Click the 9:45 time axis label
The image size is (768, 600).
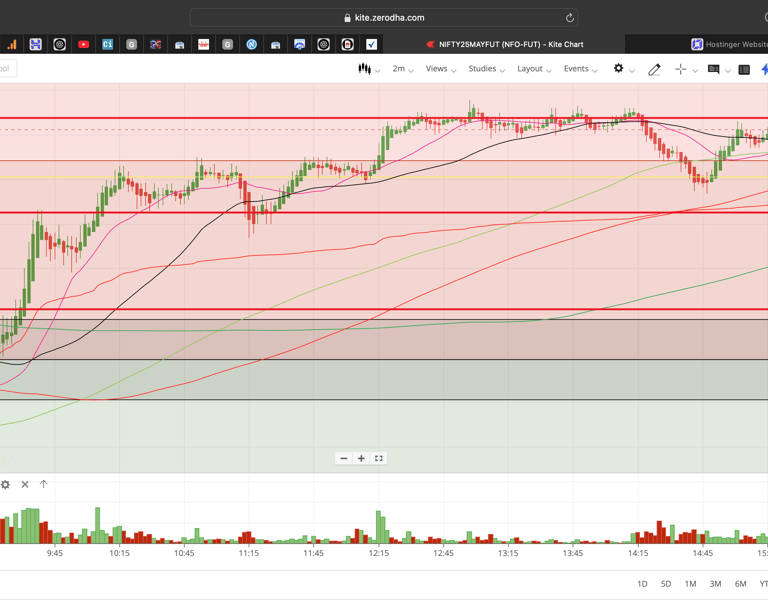pos(55,553)
